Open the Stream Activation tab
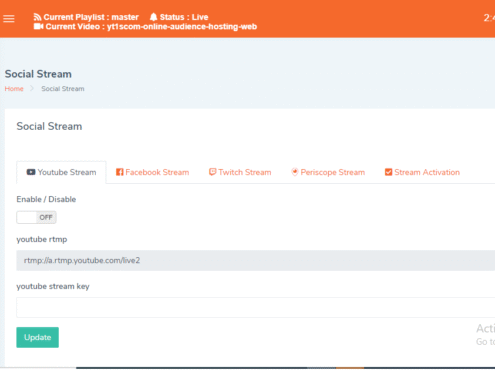495x370 pixels. (x=422, y=172)
